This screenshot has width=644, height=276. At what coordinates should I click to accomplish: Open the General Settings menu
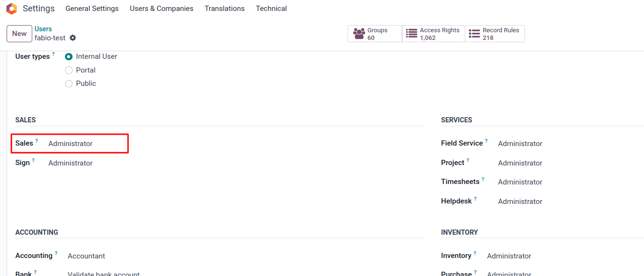[92, 9]
